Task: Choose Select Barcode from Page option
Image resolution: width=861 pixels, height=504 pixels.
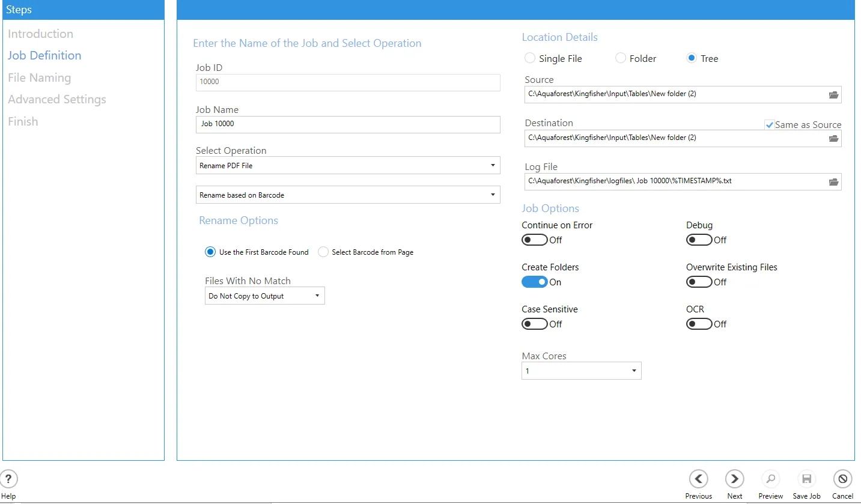Action: coord(323,252)
